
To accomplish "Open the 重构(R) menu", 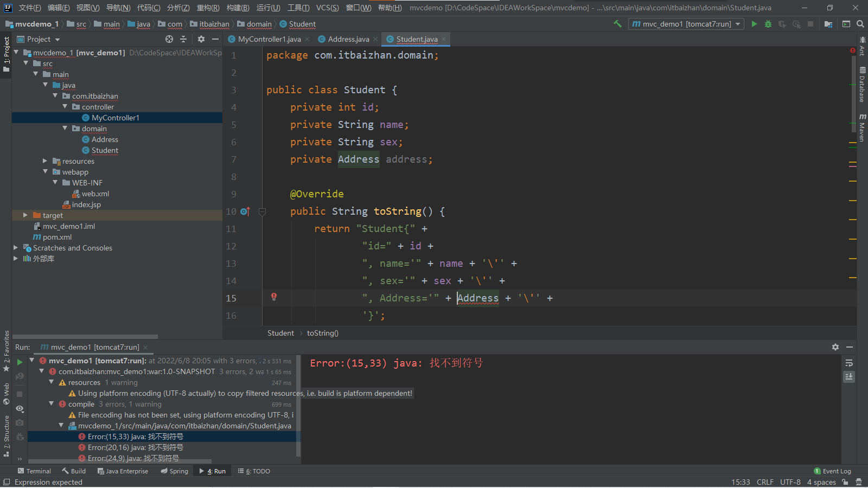I will [208, 8].
